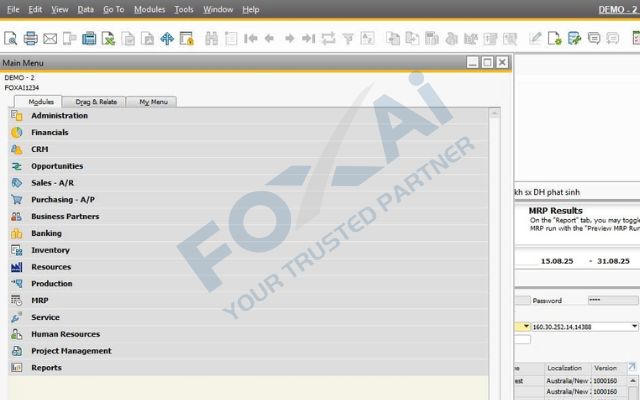
Task: Expand the Business Partners module
Action: (x=248, y=216)
